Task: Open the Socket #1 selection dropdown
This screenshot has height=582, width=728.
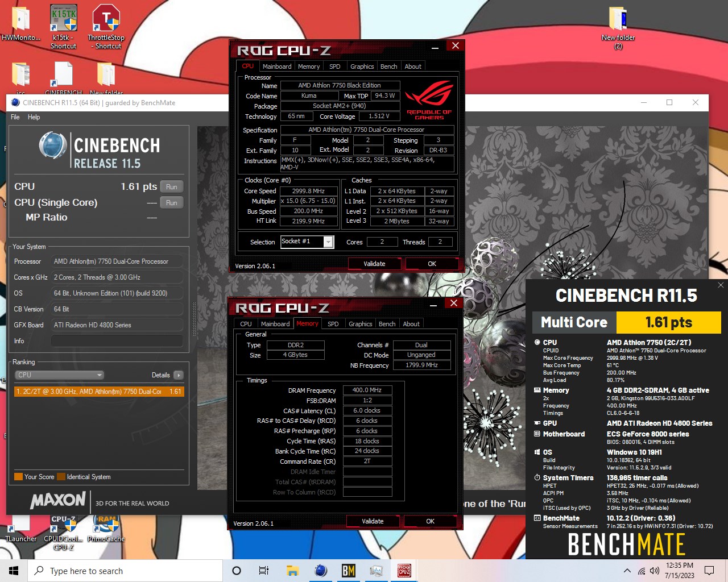Action: pos(328,242)
